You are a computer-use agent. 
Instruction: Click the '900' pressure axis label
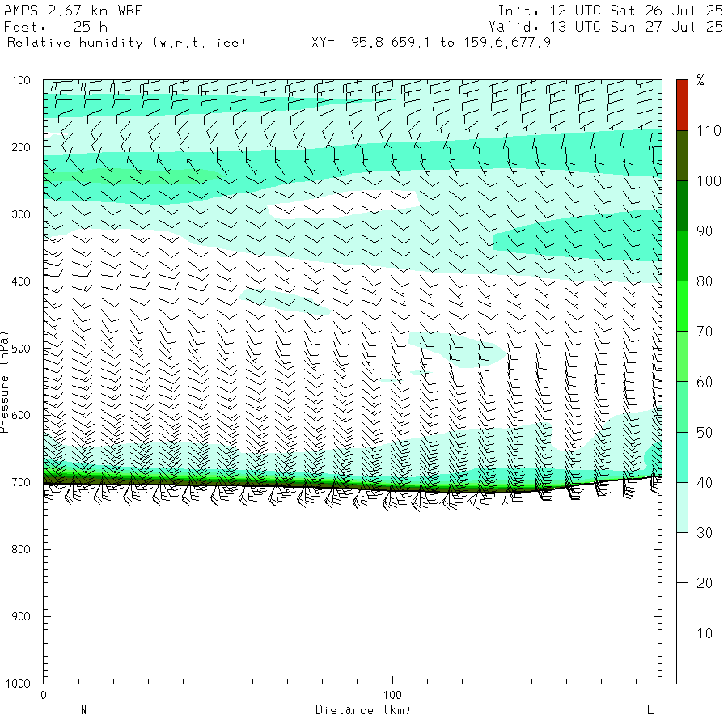pyautogui.click(x=21, y=616)
